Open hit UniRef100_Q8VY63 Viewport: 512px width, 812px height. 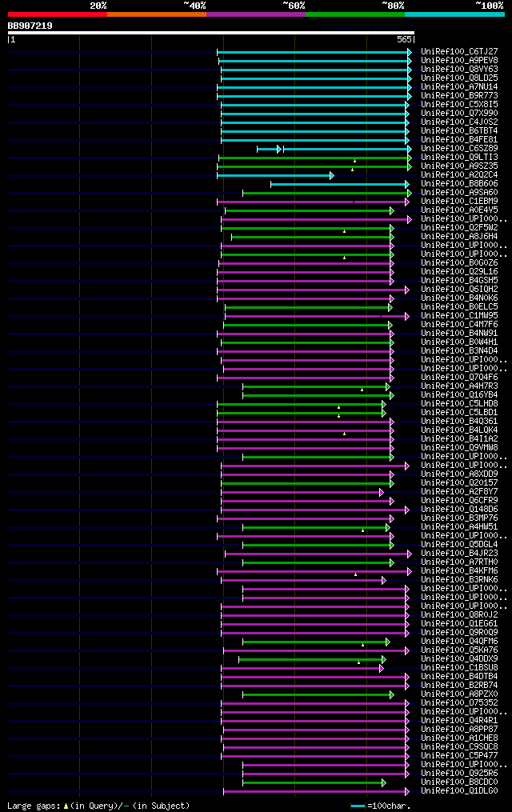pos(459,70)
